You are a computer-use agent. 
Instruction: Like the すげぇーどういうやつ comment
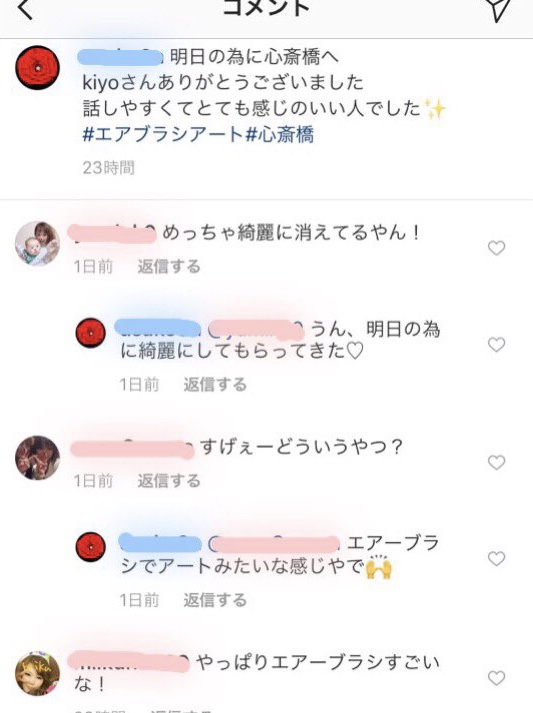coord(496,462)
